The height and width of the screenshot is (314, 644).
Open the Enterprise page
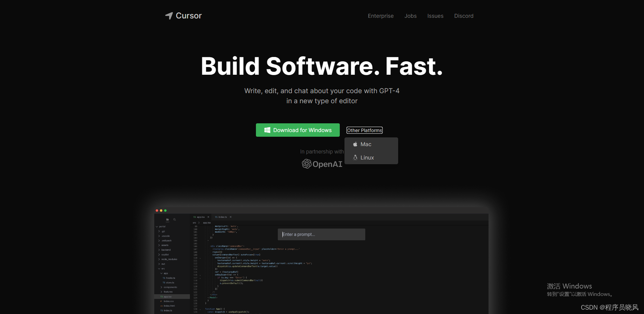click(381, 16)
